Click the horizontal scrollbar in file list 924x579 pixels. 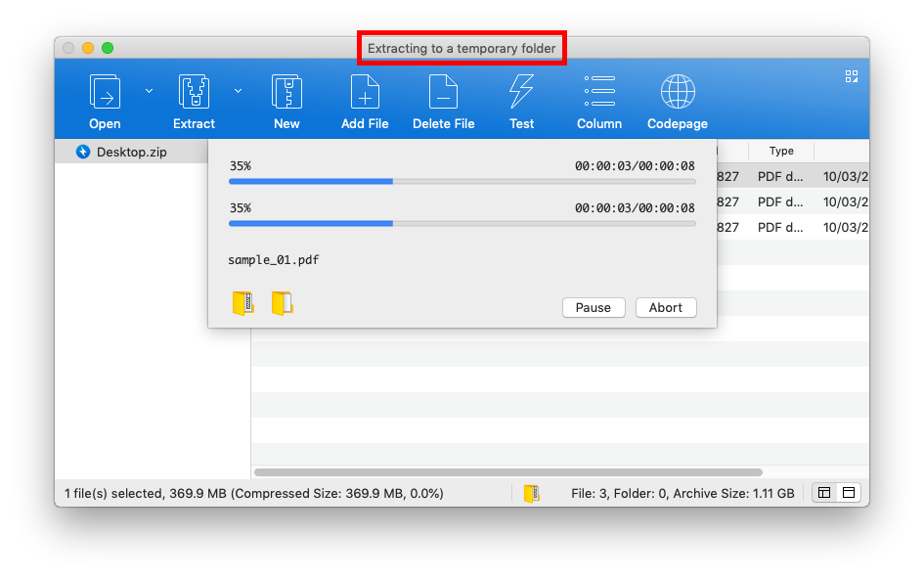[508, 472]
